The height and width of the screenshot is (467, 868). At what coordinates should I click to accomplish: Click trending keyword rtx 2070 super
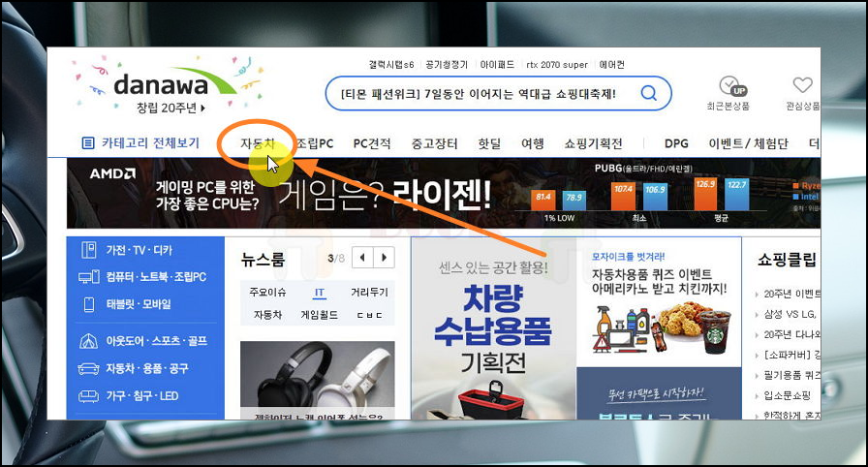pos(557,65)
